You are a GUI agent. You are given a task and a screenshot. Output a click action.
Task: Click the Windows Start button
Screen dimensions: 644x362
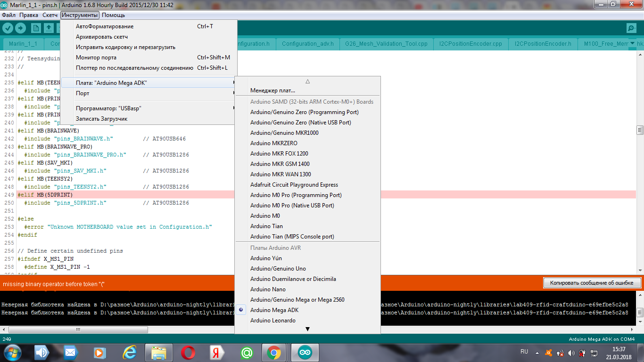[12, 353]
